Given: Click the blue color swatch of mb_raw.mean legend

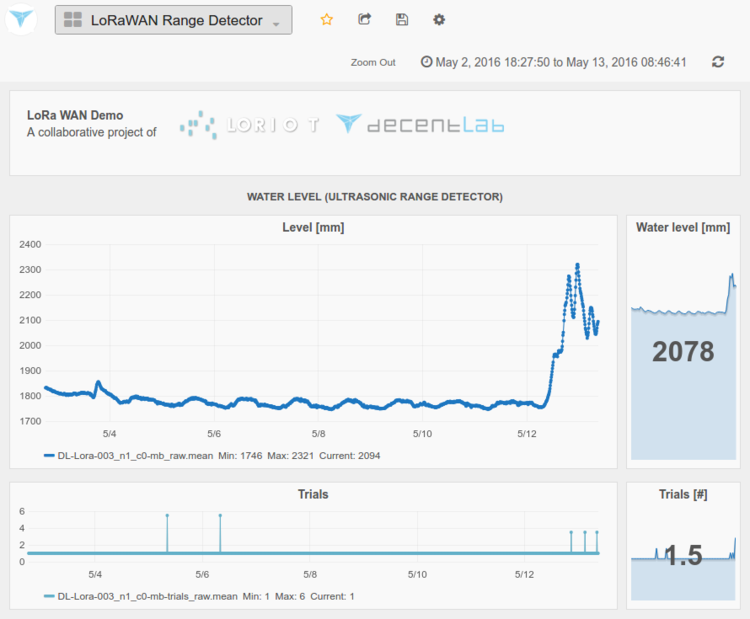Looking at the screenshot, I should 49,456.
